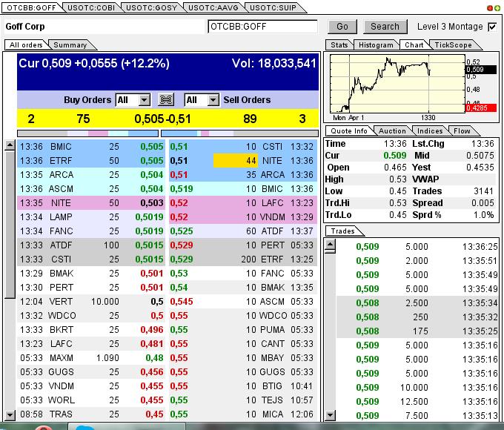Select the ETRF 0,505 buy order row
Viewport: 504px width, 430px height.
click(91, 161)
